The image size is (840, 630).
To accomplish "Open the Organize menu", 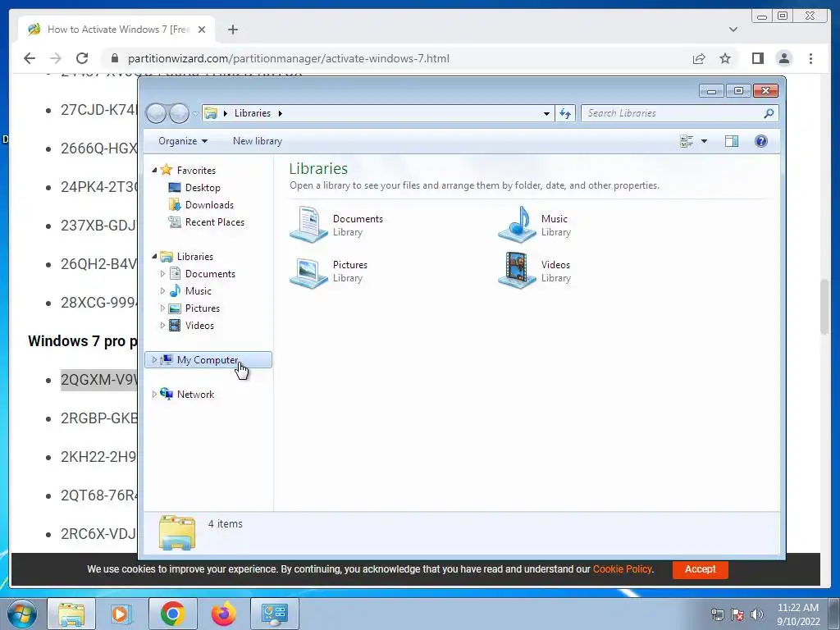I will (x=183, y=141).
